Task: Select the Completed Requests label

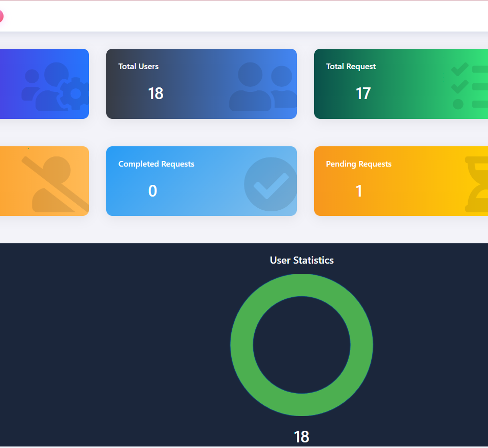Action: tap(156, 164)
